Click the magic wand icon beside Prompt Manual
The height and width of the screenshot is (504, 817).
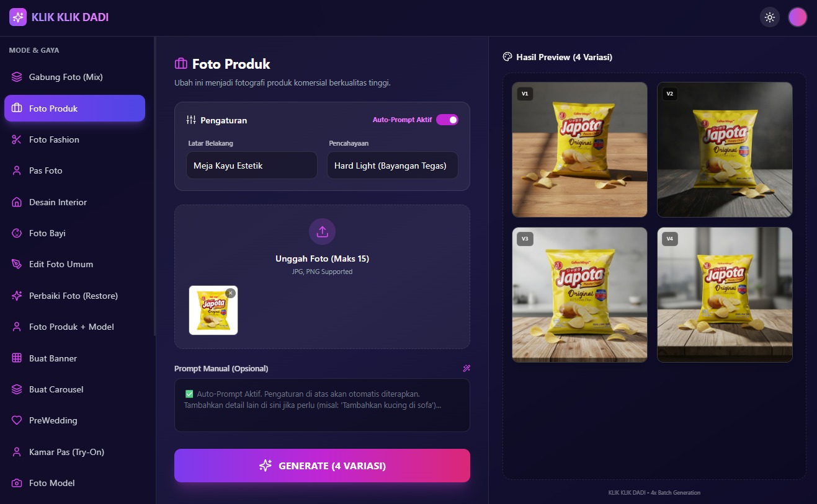coord(467,368)
